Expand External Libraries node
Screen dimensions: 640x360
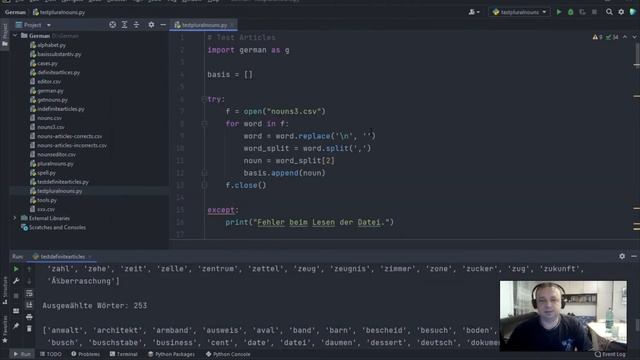click(15, 218)
